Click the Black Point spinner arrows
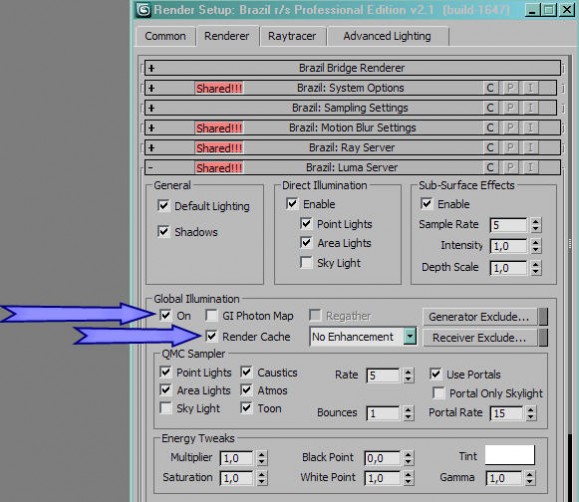Viewport: 579px width, 502px height. [408, 458]
